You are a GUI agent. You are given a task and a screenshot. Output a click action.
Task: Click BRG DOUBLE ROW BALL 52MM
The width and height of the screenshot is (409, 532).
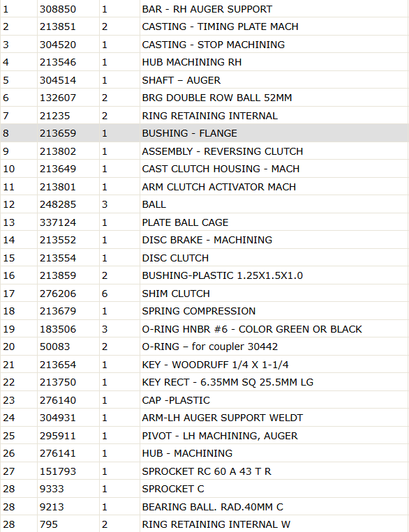click(x=217, y=98)
